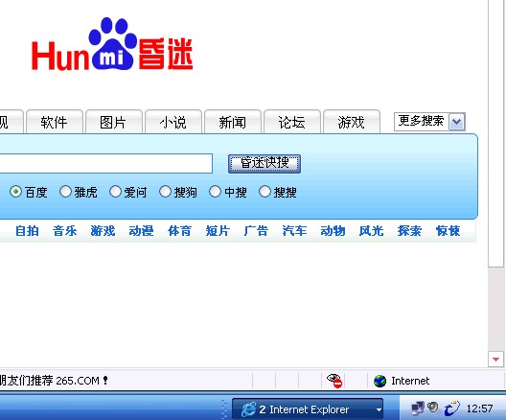
Task: Select the 中搜 radio button
Action: (215, 192)
